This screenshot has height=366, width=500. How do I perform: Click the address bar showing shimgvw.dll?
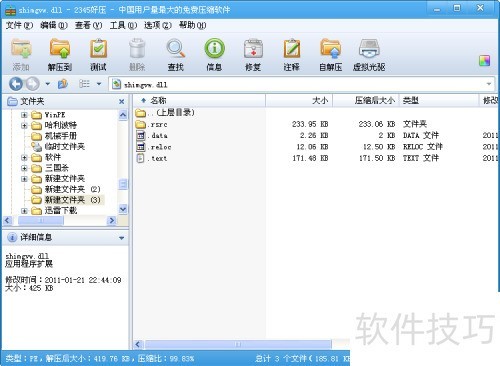301,84
